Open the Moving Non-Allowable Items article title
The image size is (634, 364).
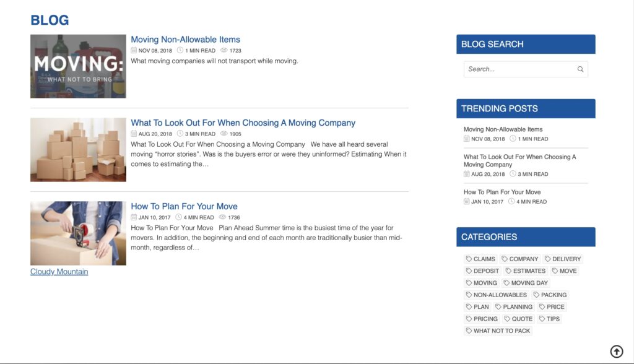tap(185, 40)
